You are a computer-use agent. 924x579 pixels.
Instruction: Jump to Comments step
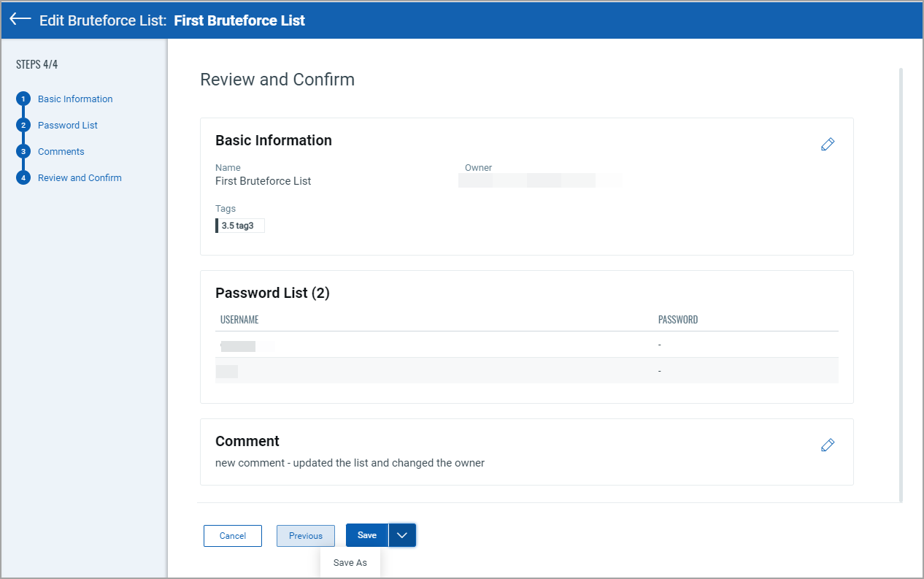click(x=61, y=152)
